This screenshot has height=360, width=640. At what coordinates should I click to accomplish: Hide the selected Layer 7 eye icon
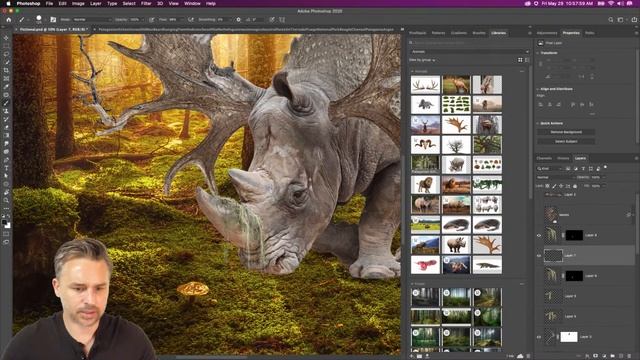(x=539, y=256)
